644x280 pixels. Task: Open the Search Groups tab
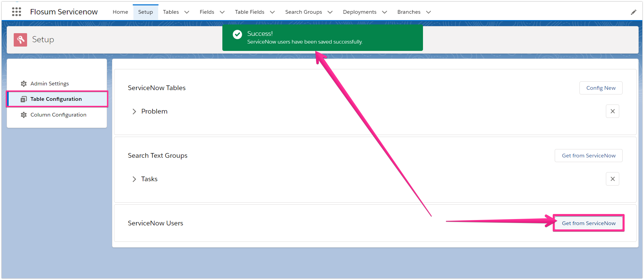click(304, 12)
